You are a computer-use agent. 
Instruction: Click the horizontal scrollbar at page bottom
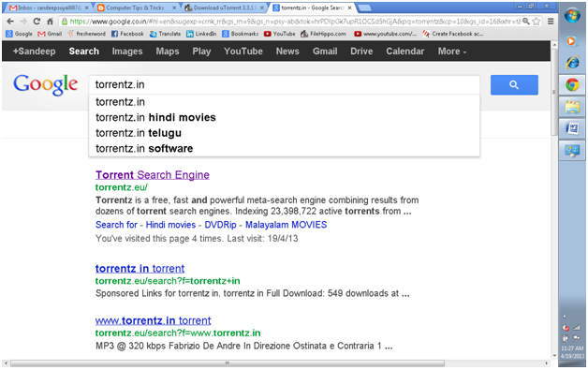click(228, 363)
